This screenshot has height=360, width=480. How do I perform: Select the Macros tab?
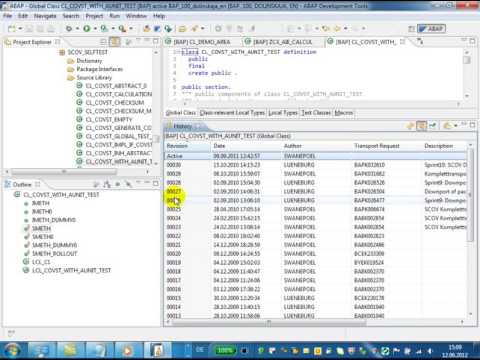pyautogui.click(x=344, y=113)
